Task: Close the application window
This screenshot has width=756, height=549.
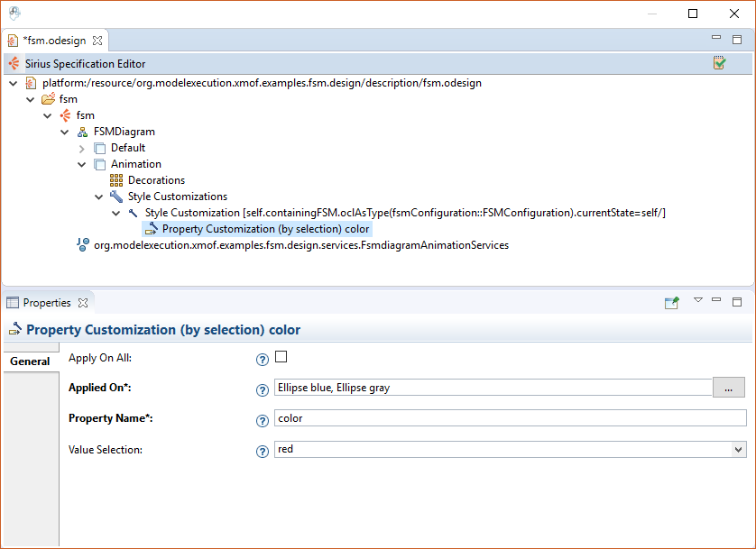Action: (733, 14)
